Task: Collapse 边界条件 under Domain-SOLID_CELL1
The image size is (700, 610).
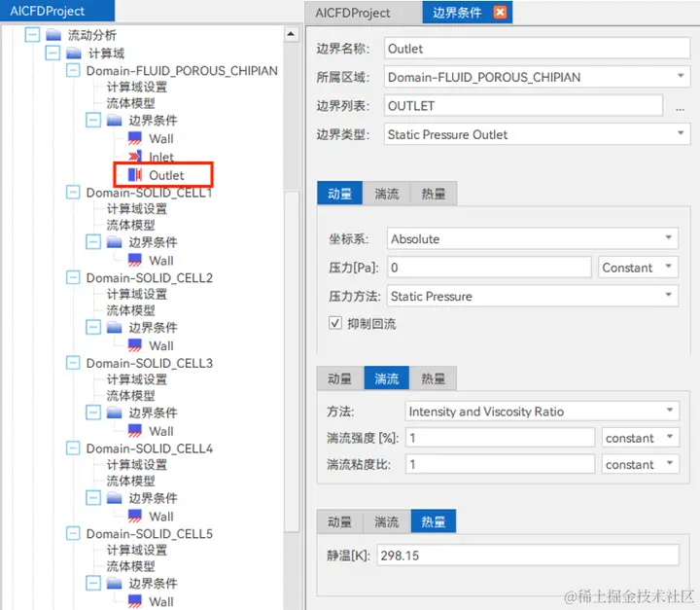Action: 93,242
